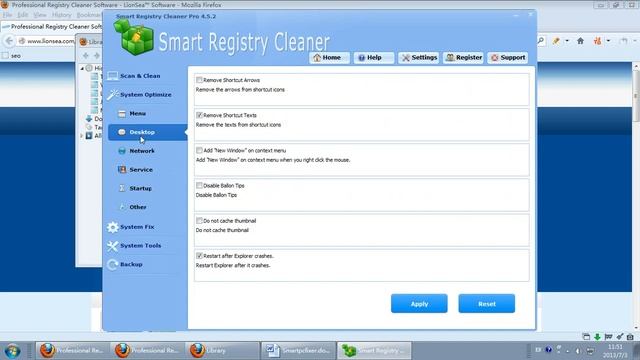Select the Other optimize category
The image size is (640, 360).
point(133,207)
